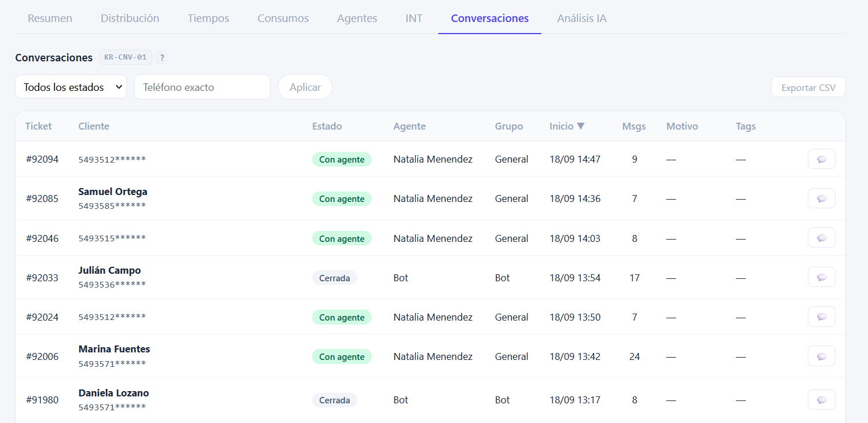
Task: Select the Conversaciones tab
Action: coord(490,18)
